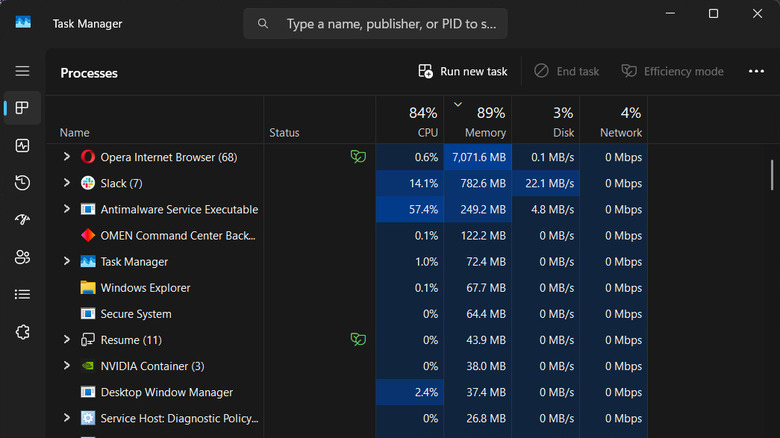Click the search box in title bar
The width and height of the screenshot is (780, 438).
pyautogui.click(x=375, y=23)
